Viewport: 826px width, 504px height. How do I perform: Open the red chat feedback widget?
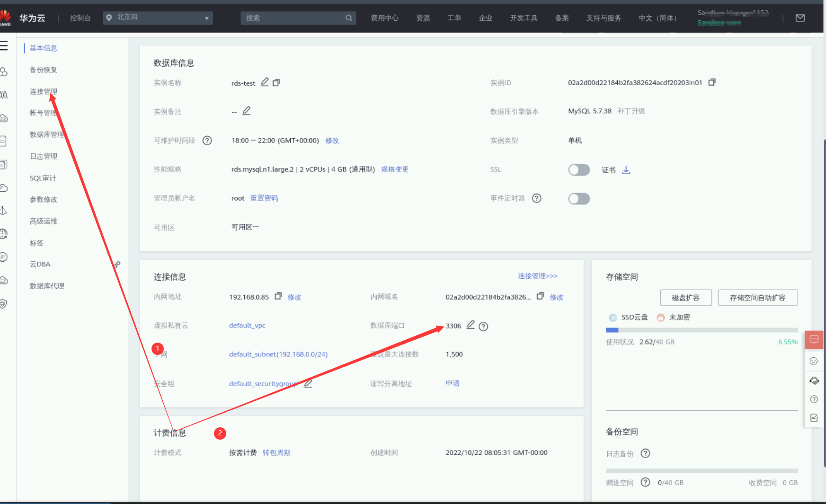pos(814,339)
